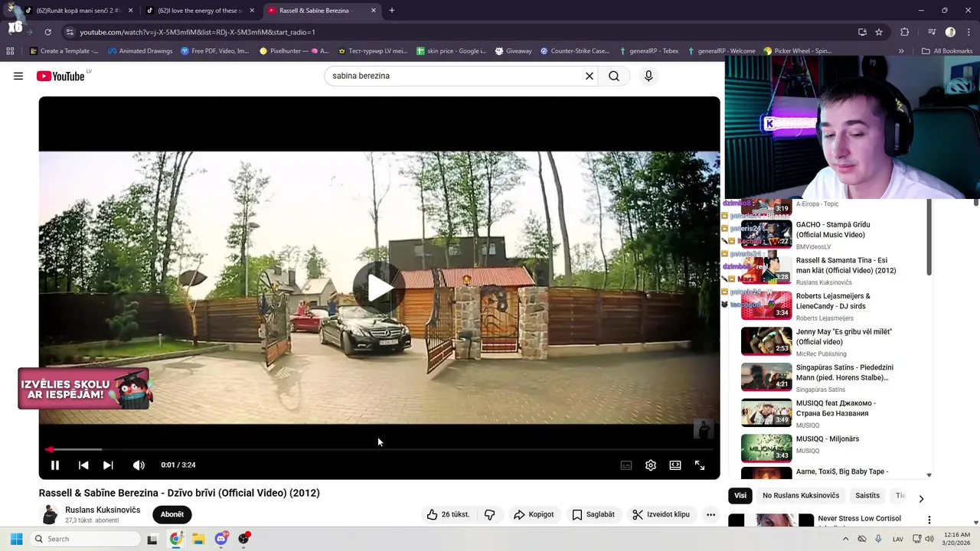Open Discord from the taskbar
This screenshot has width=980, height=551.
(x=221, y=539)
